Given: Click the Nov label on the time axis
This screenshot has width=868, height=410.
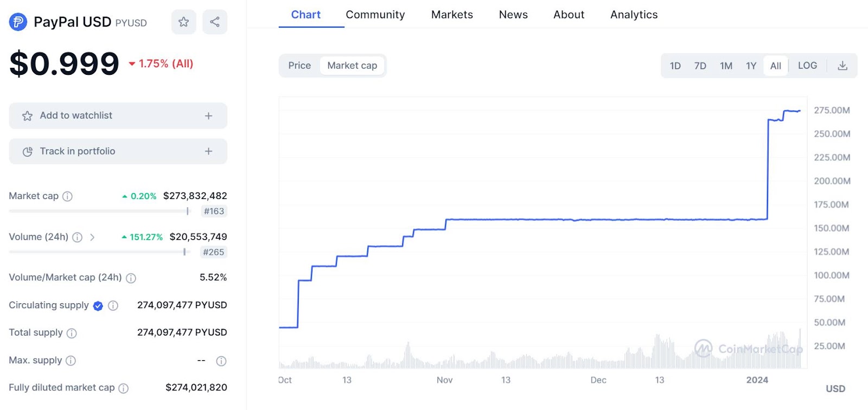Looking at the screenshot, I should point(444,380).
